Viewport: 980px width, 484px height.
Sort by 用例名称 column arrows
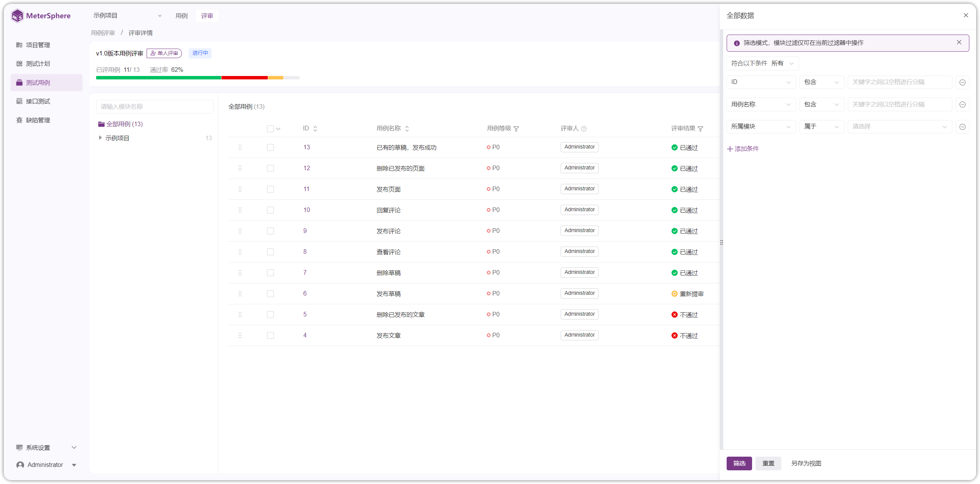click(x=407, y=129)
